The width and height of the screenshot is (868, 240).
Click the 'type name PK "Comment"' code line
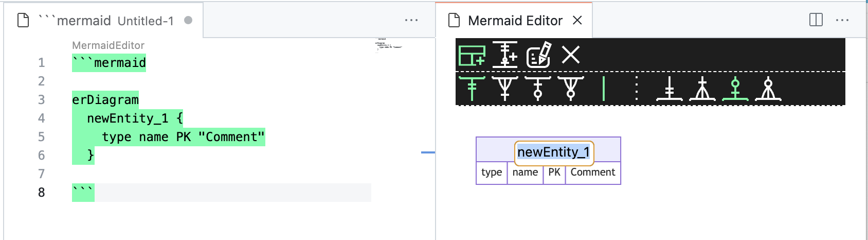pyautogui.click(x=183, y=136)
